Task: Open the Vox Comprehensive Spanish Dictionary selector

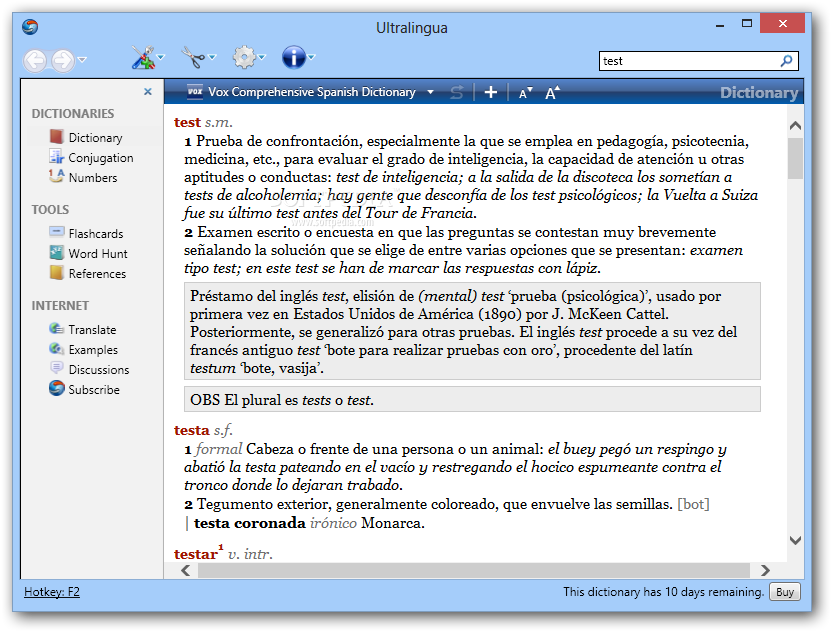Action: [x=310, y=92]
